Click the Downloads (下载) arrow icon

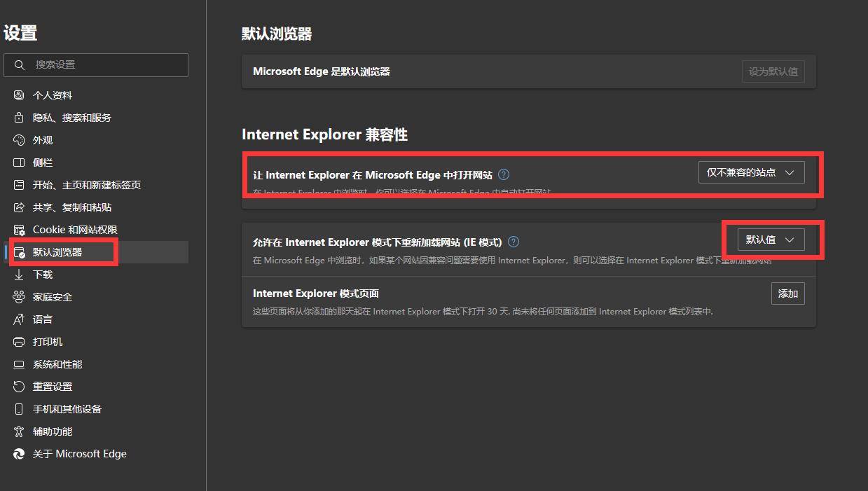19,275
